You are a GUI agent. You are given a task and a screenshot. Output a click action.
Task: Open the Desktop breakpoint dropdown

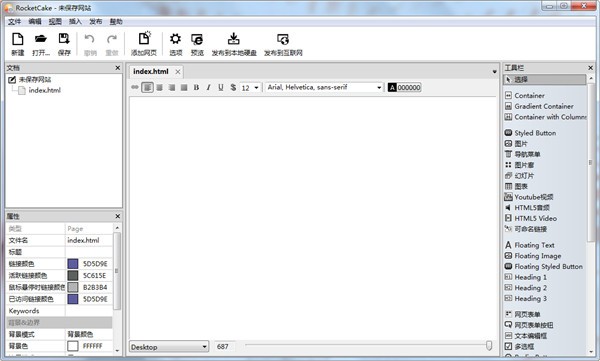169,346
